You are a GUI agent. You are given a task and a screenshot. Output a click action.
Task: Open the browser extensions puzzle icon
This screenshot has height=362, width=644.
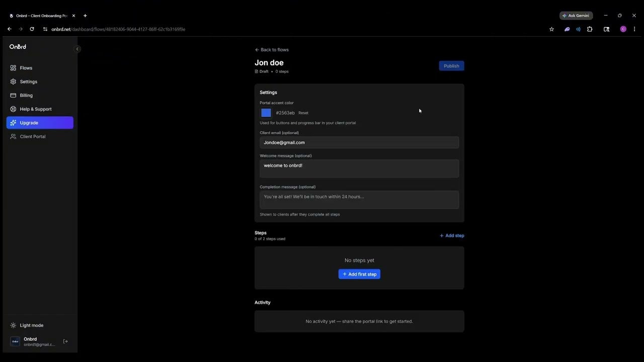tap(590, 29)
